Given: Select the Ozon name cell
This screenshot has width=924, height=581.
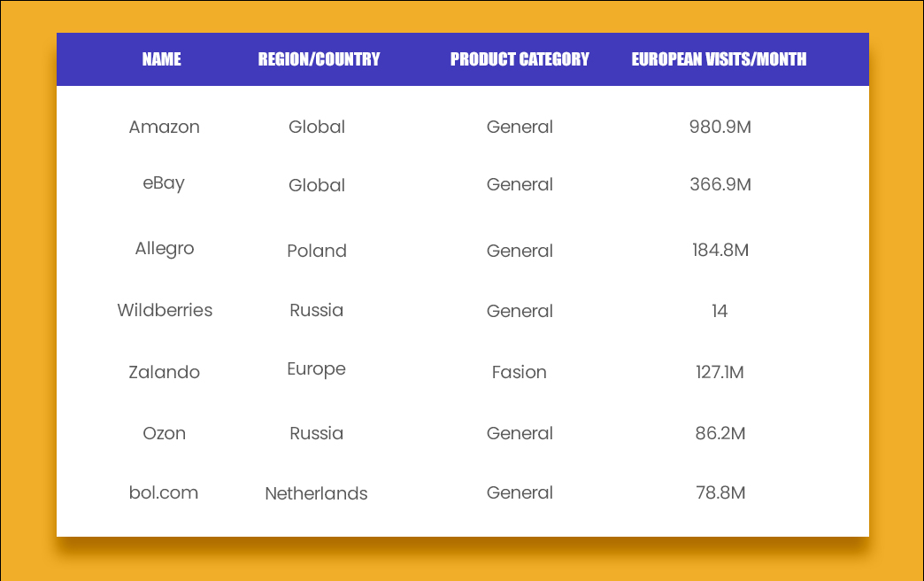Looking at the screenshot, I should pos(165,434).
